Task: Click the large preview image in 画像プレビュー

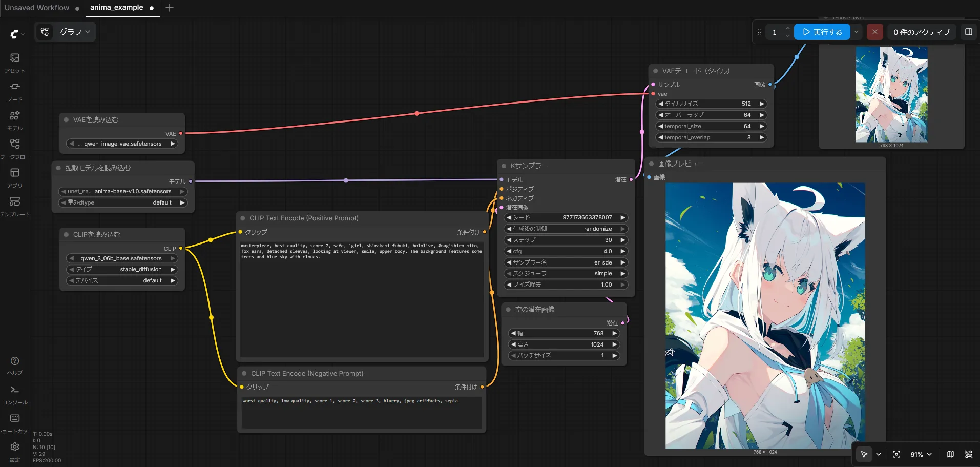Action: (765, 316)
